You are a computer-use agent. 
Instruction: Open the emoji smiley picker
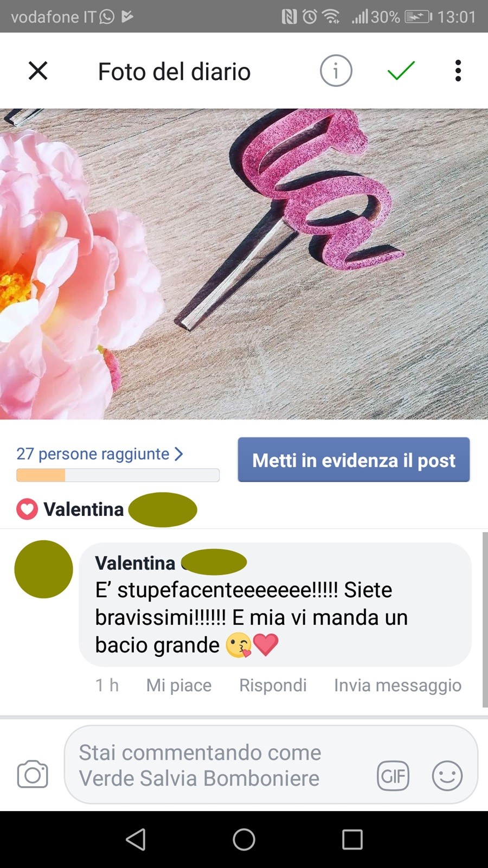click(x=447, y=776)
